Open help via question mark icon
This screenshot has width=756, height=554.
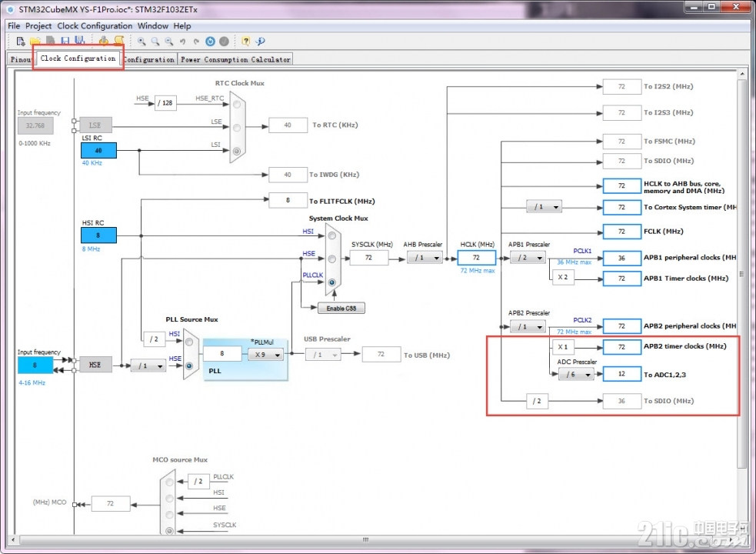coord(246,41)
